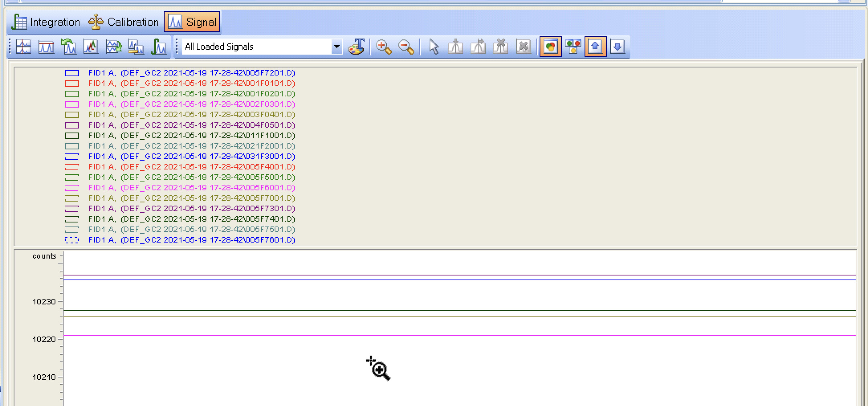
Task: Click the overlaid red and green chromatogram icon
Action: pyautogui.click(x=91, y=47)
